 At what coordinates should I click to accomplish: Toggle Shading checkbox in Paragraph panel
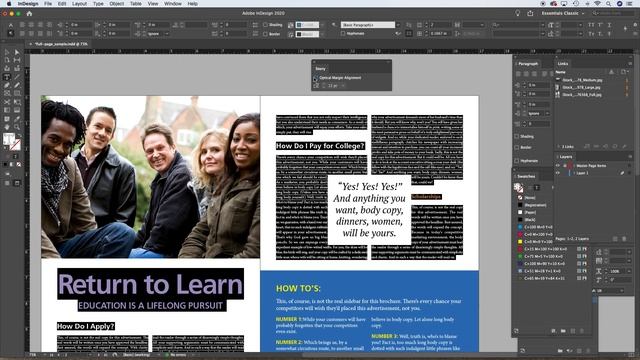click(517, 136)
